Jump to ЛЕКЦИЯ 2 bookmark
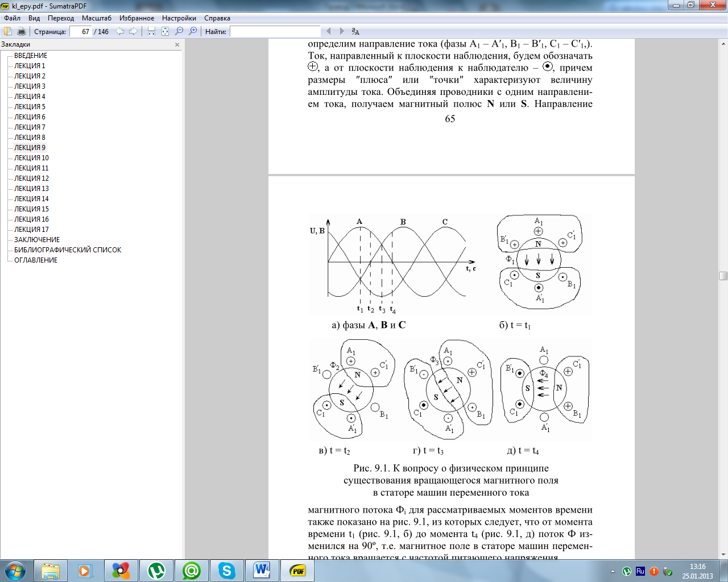728x582 pixels. point(30,76)
